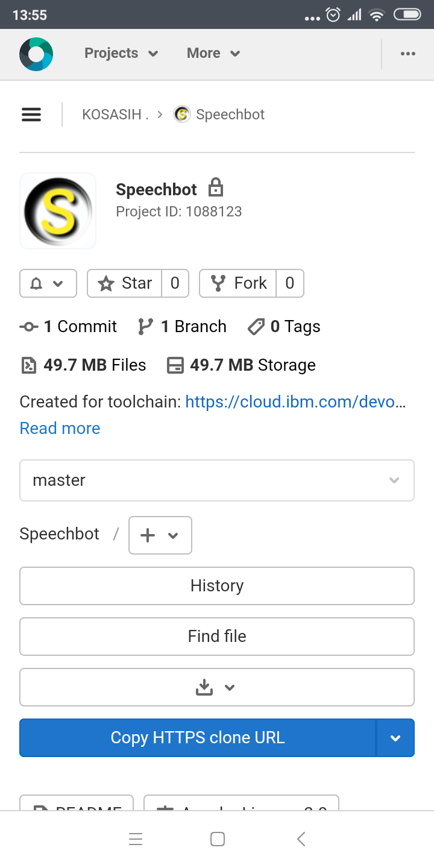Copy the HTTPS clone URL

point(198,738)
